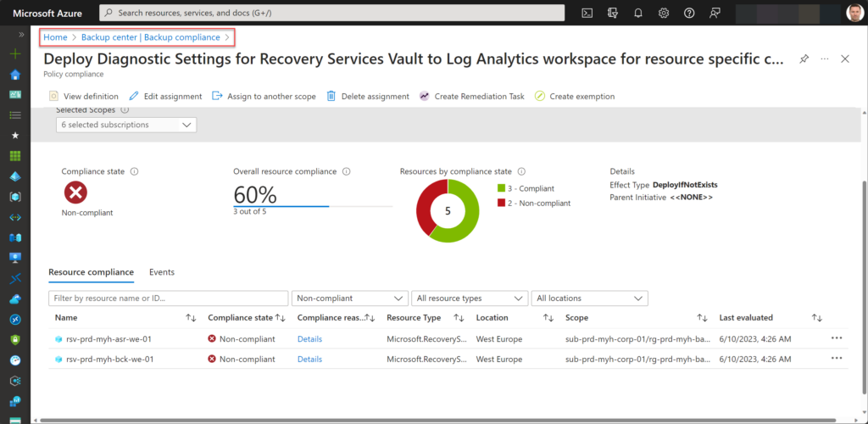Click Microsoft Azure portal logo text
Image resolution: width=868 pixels, height=424 pixels.
[x=47, y=12]
